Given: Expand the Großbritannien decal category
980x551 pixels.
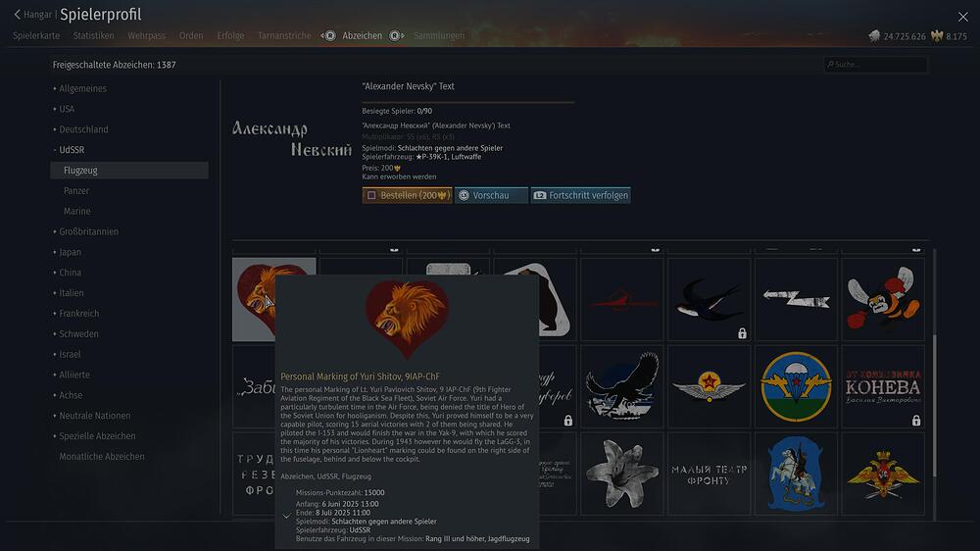Looking at the screenshot, I should 88,231.
